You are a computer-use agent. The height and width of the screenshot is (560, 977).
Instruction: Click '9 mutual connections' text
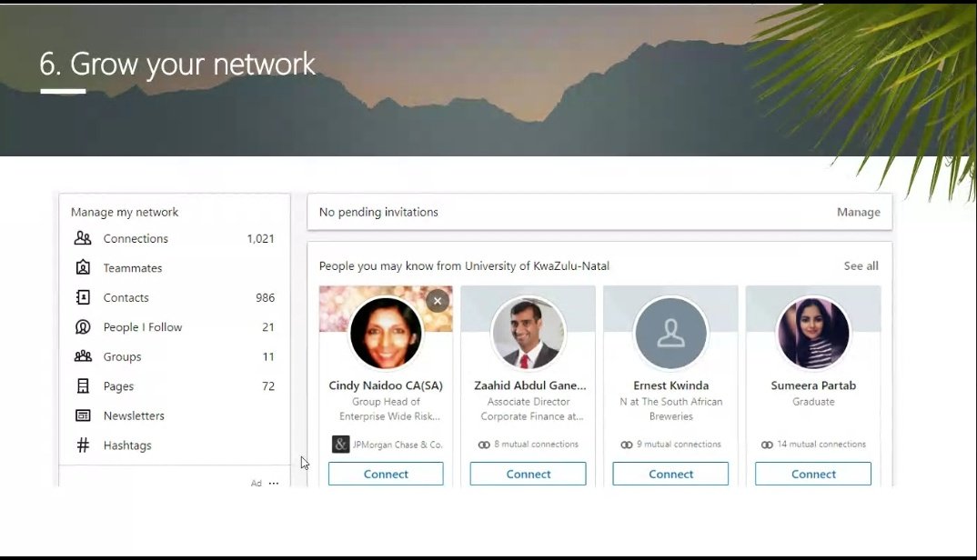coord(679,445)
